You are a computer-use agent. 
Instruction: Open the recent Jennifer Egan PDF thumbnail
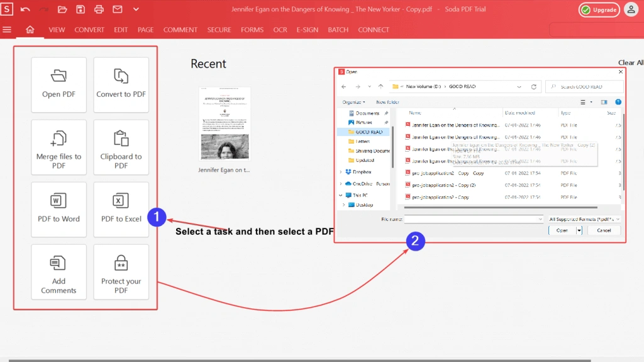(x=225, y=123)
